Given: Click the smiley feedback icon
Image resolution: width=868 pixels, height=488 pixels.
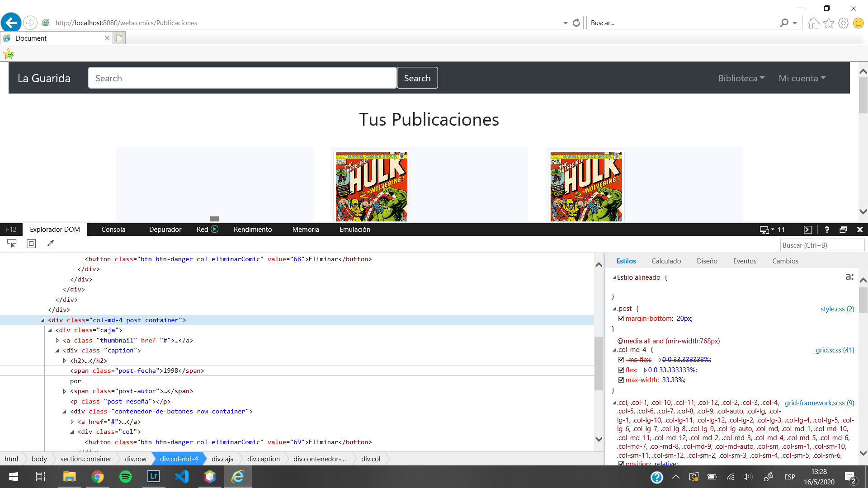Looking at the screenshot, I should [858, 23].
